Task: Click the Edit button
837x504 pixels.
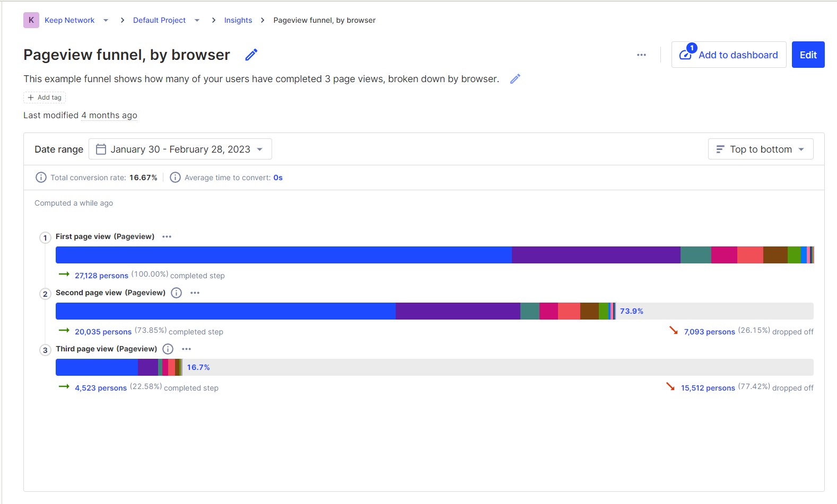Action: coord(808,55)
